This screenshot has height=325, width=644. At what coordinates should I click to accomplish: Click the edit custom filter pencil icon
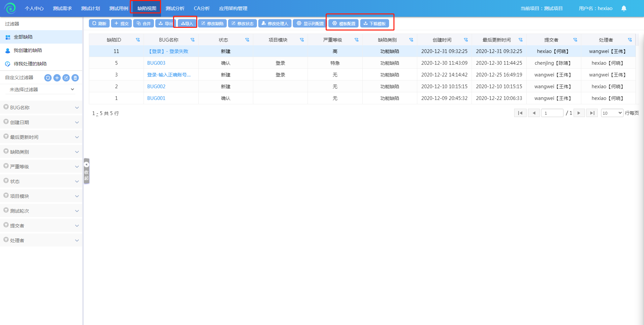coord(66,78)
